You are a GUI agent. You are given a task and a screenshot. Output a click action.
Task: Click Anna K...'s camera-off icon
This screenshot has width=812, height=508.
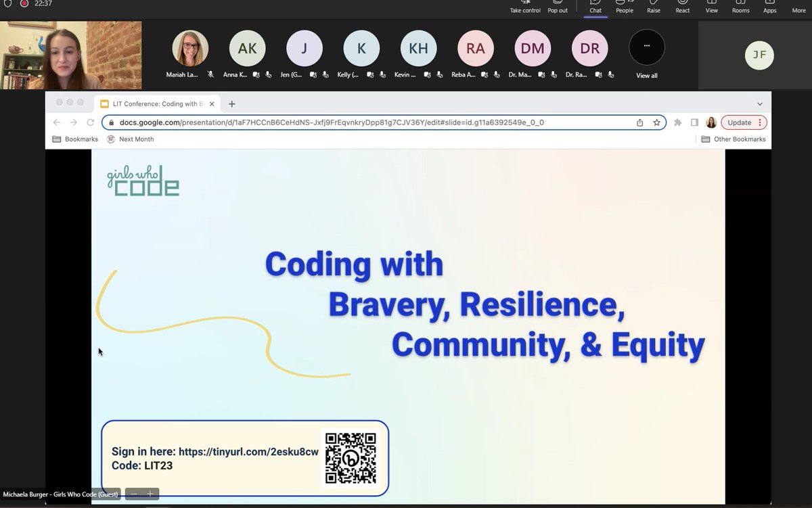[x=256, y=75]
